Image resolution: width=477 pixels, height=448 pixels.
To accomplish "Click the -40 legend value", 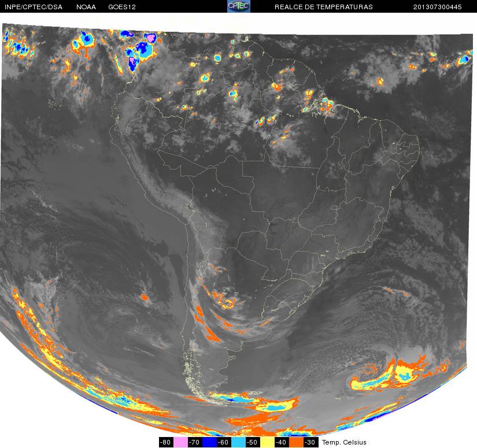I will tap(282, 442).
